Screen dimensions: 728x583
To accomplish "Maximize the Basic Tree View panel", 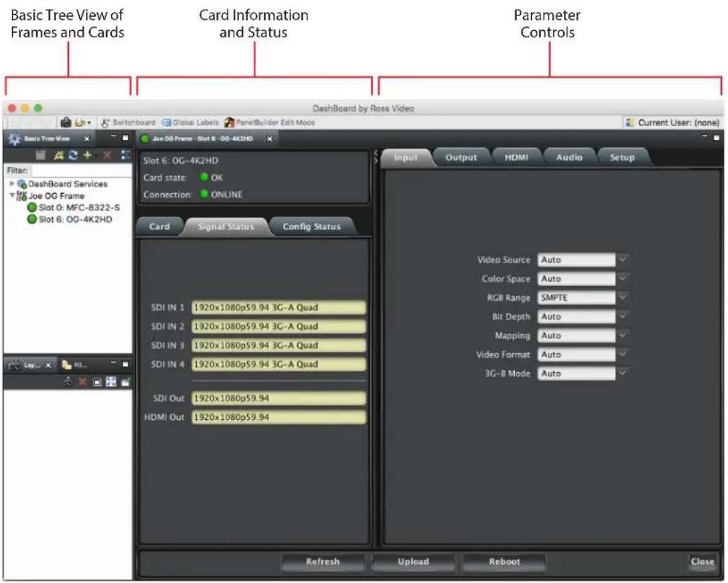I will click(125, 138).
